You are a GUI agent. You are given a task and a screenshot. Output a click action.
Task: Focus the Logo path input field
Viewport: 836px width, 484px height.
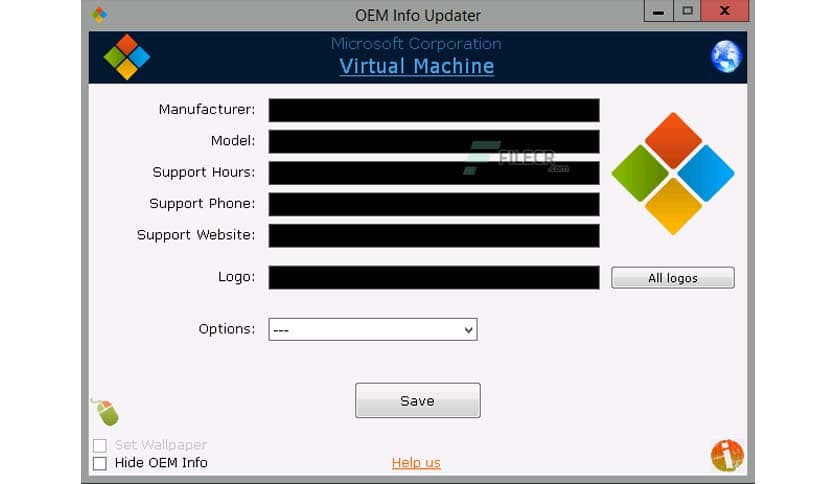[x=434, y=278]
